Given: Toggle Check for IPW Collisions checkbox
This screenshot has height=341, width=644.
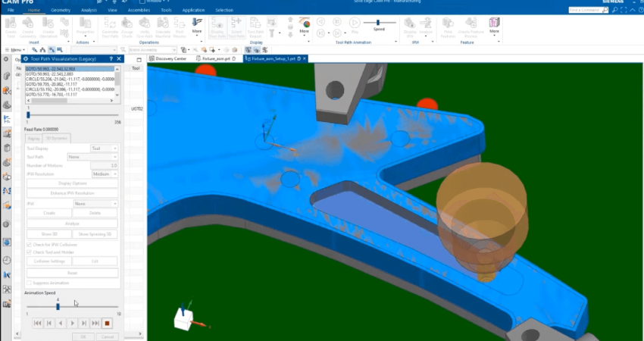Looking at the screenshot, I should click(x=29, y=245).
